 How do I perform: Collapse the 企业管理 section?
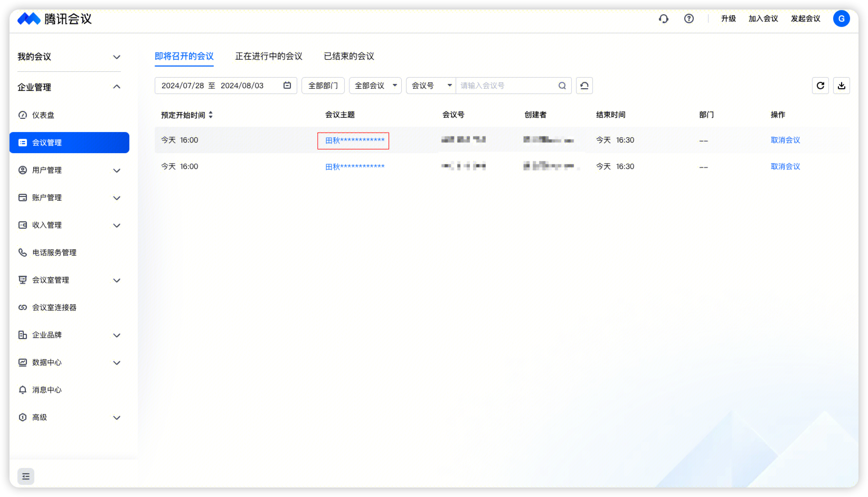coord(117,87)
